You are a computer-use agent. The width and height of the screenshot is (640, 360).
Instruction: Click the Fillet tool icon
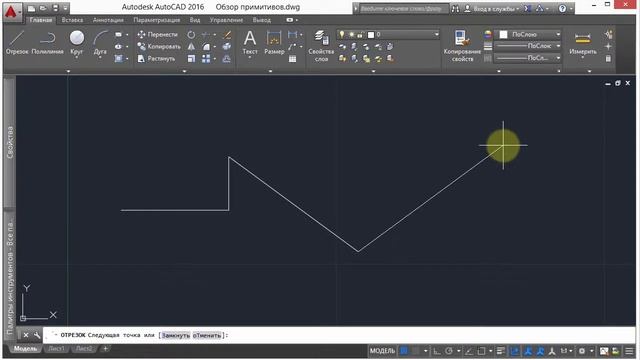(x=206, y=47)
